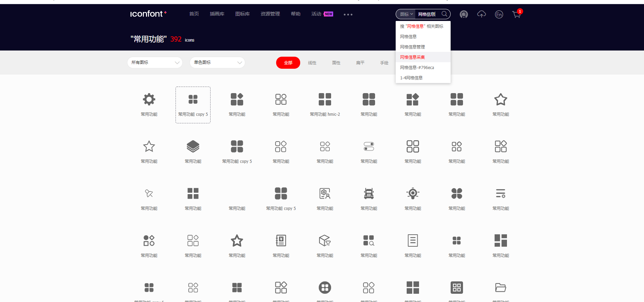Screen dimensions: 644x302
Task: Click the gear 常用功能 icon
Action: (x=149, y=99)
